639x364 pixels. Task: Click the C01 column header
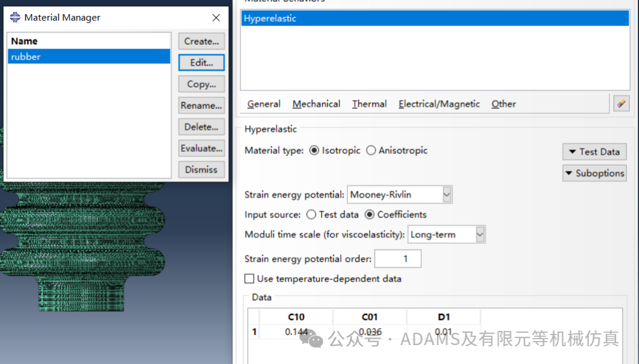pos(370,317)
